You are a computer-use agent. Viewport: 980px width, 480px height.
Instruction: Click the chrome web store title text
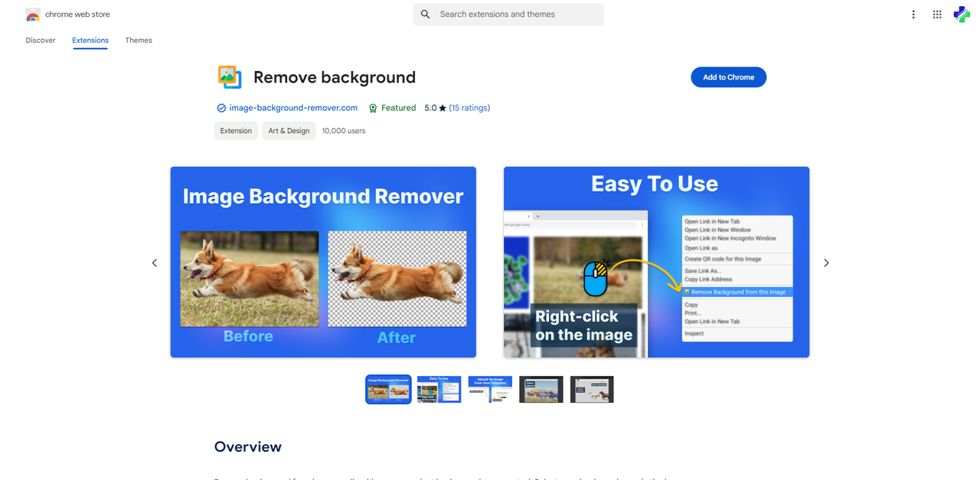click(x=77, y=15)
